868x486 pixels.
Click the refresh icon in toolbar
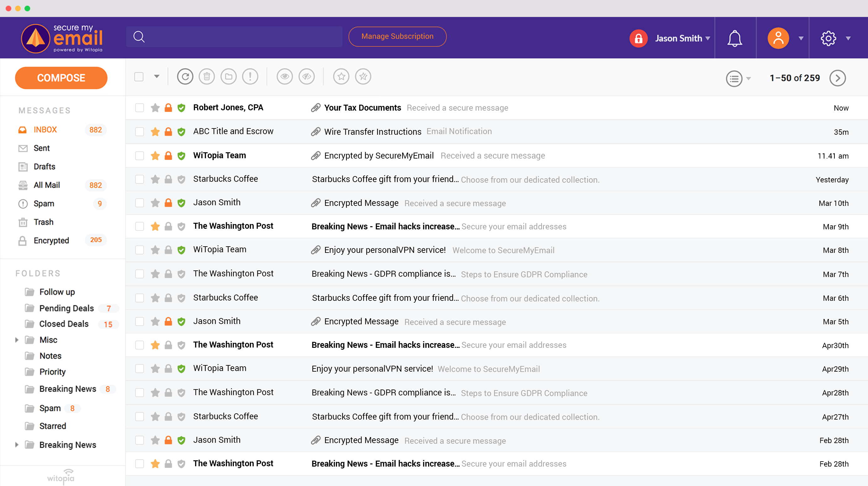point(185,77)
